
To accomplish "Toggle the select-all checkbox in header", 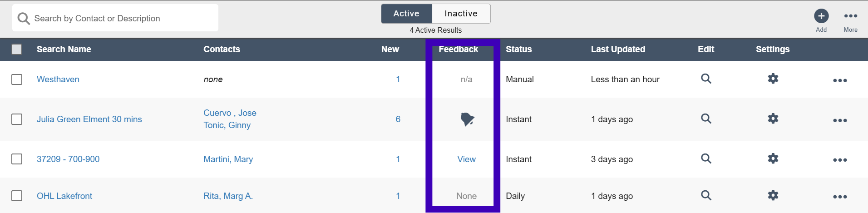I will pyautogui.click(x=17, y=49).
